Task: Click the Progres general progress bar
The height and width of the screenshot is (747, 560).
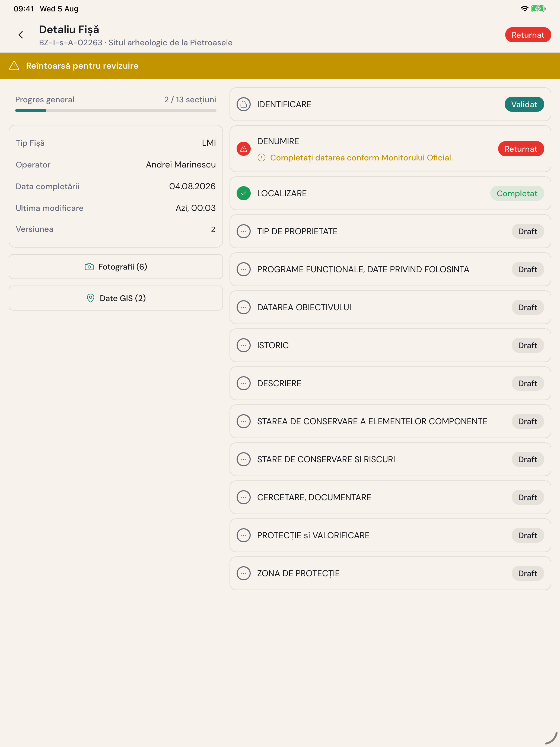Action: [116, 110]
